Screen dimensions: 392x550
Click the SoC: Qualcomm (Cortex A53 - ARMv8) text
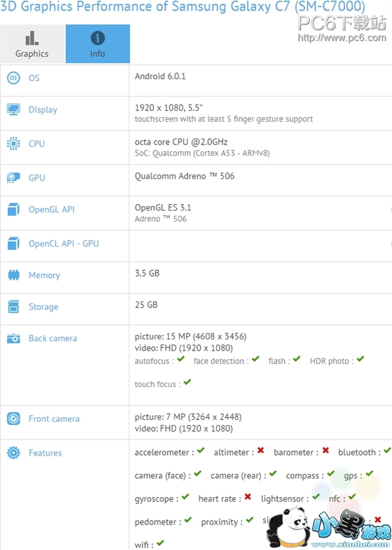202,153
